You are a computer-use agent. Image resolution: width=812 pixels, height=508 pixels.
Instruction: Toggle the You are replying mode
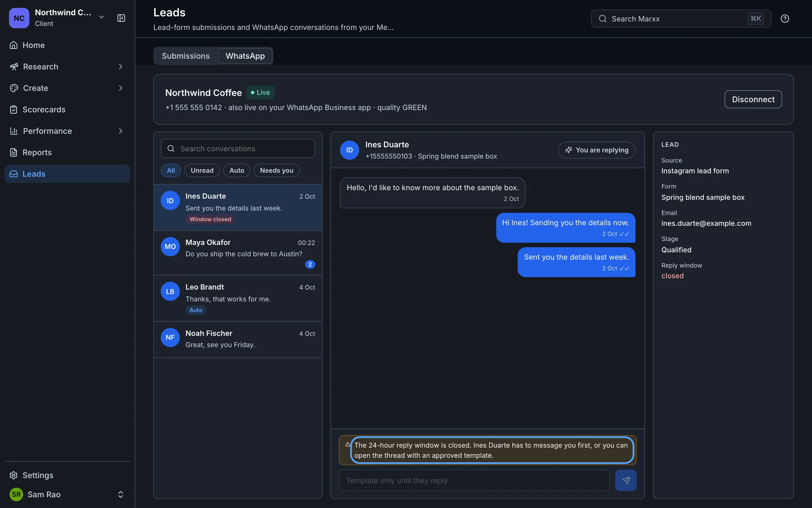click(x=596, y=150)
